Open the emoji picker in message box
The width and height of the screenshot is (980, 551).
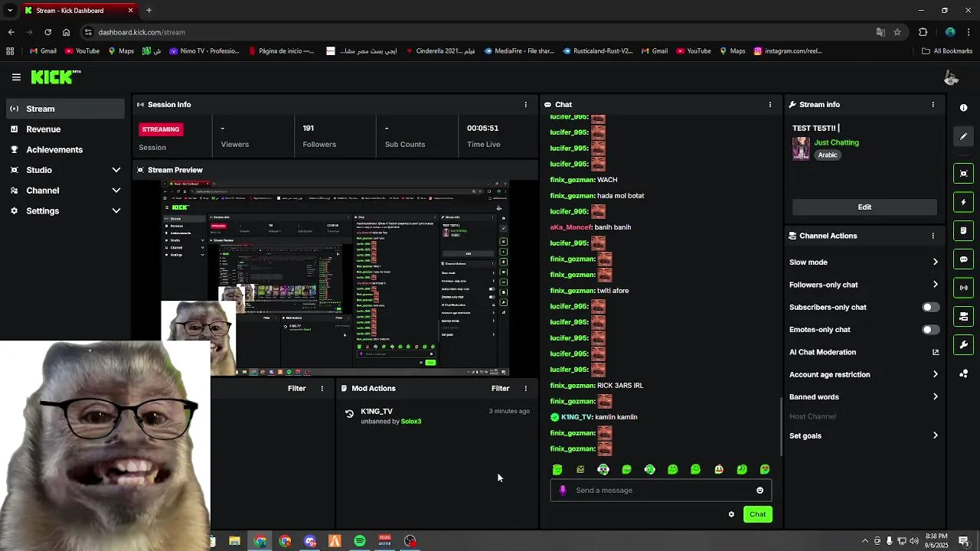759,491
